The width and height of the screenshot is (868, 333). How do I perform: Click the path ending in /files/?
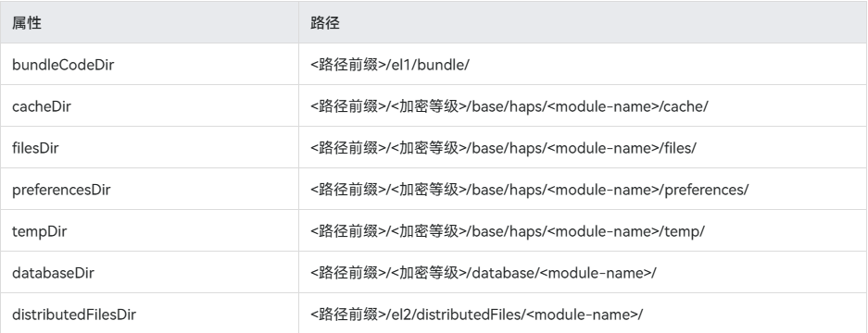coord(503,148)
